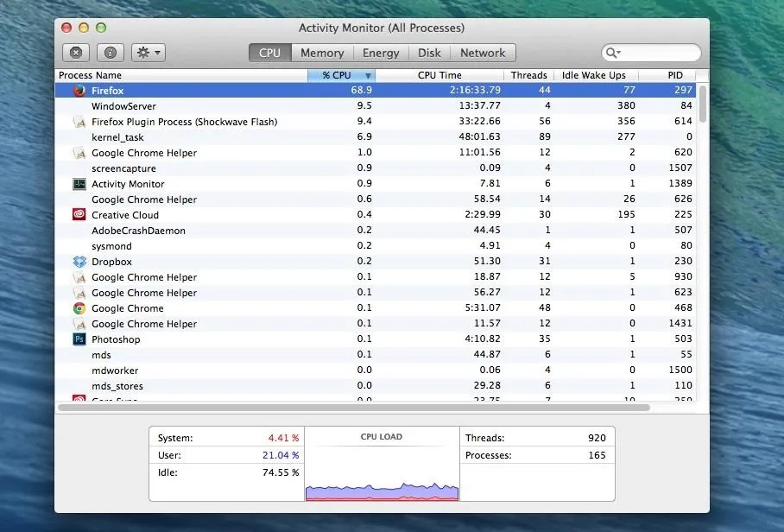
Task: Sort by Process Name column
Action: 181,75
